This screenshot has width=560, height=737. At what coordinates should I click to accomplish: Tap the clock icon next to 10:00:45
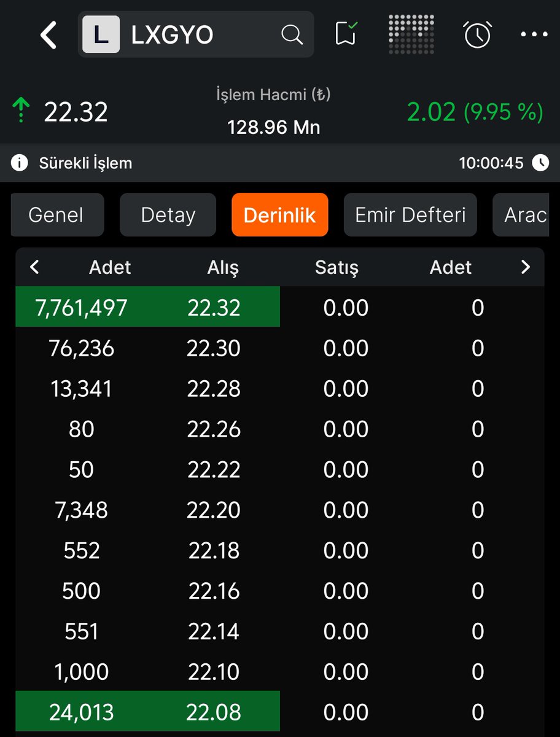(540, 163)
